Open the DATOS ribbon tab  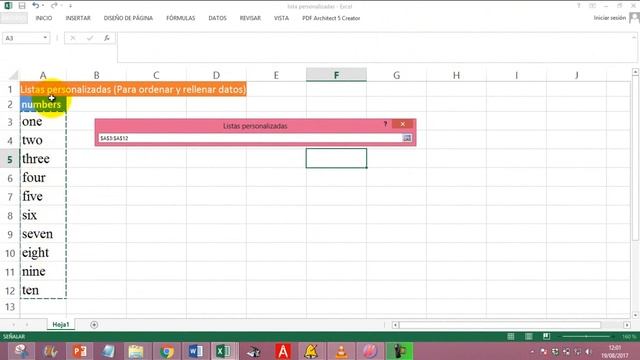[x=217, y=18]
